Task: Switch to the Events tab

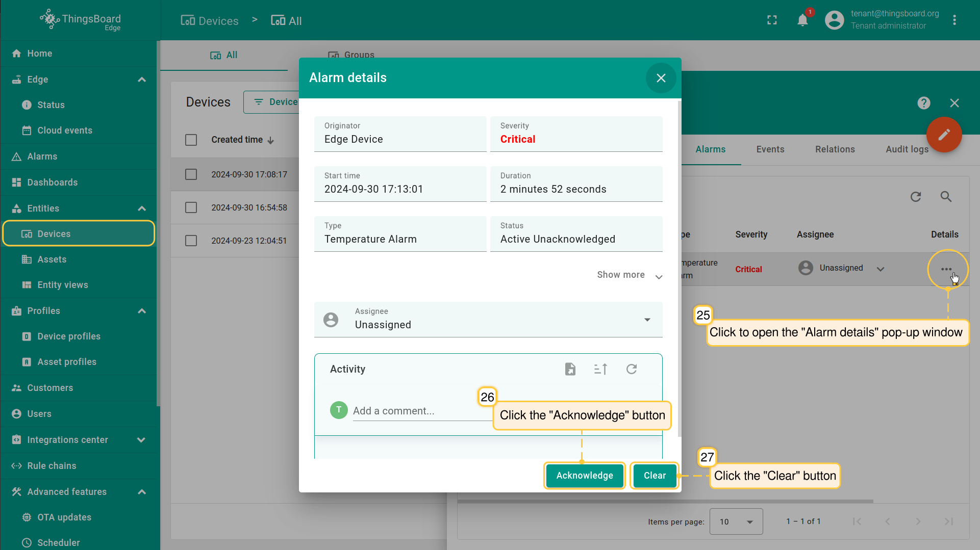Action: (x=770, y=149)
